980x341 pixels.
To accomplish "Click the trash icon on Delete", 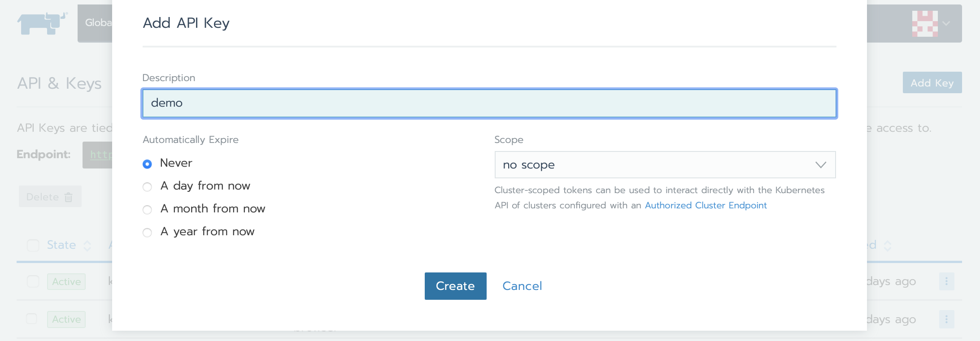I will click(69, 197).
